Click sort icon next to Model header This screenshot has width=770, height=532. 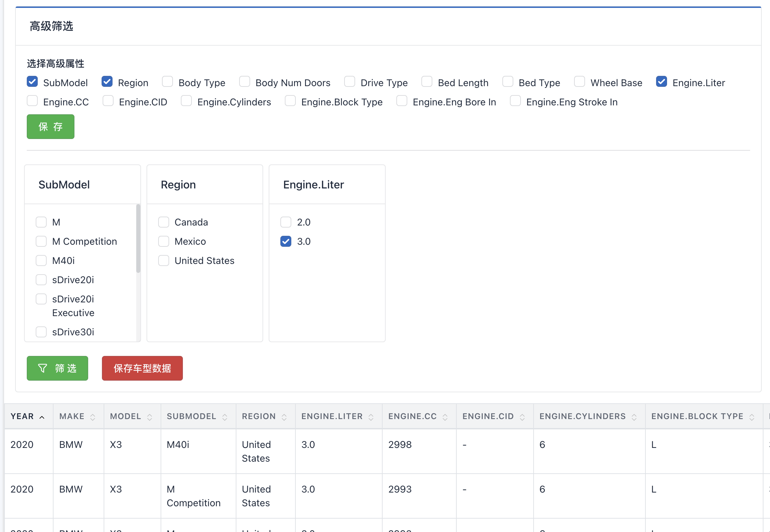pyautogui.click(x=150, y=417)
